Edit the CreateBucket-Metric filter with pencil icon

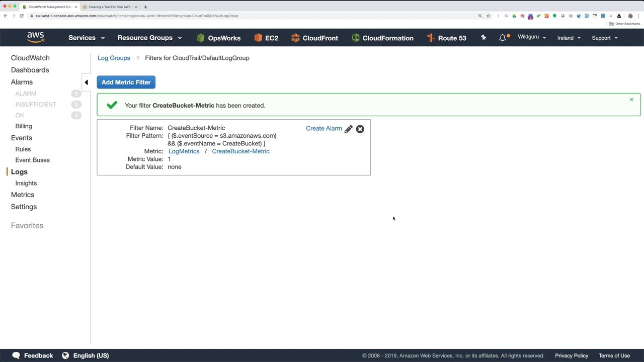349,129
